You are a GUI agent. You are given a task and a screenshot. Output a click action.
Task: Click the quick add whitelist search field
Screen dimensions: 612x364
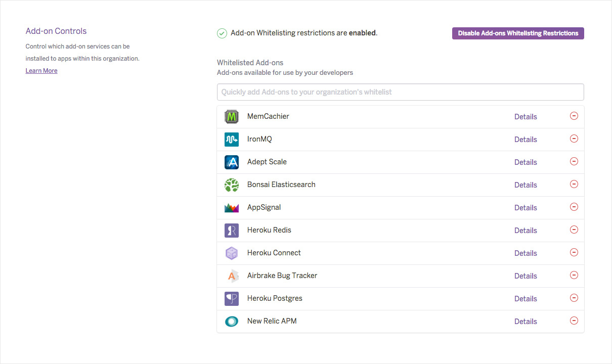400,92
